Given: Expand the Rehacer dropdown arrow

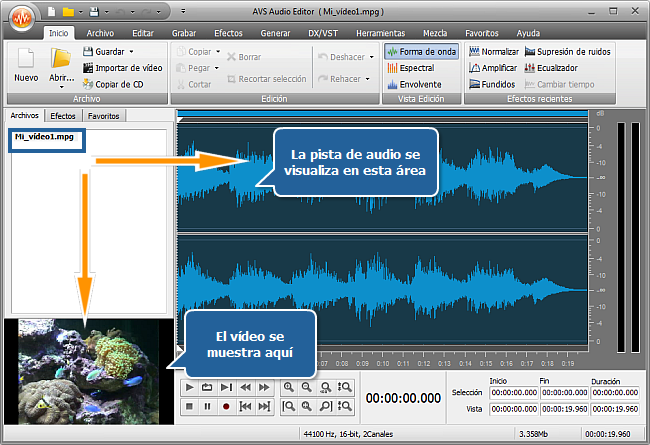Looking at the screenshot, I should 367,79.
